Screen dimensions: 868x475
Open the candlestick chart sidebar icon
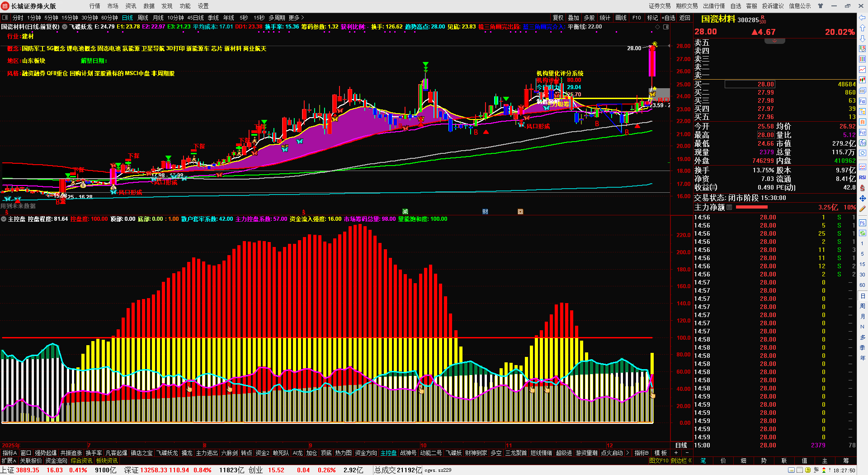coord(863,80)
